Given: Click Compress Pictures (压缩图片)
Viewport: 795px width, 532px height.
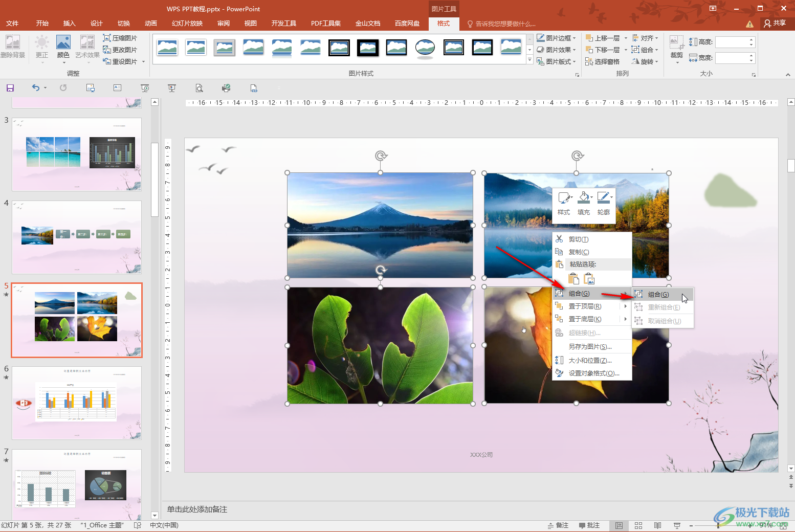Looking at the screenshot, I should (x=120, y=38).
